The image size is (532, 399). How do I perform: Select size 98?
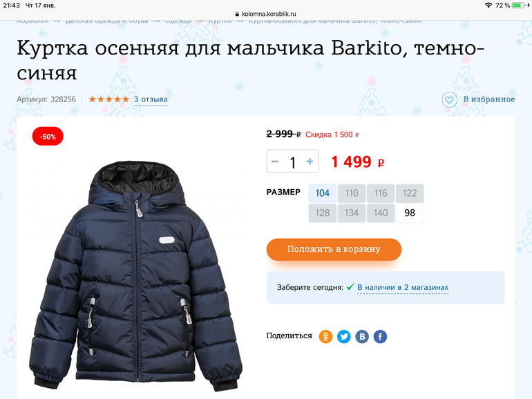(410, 213)
